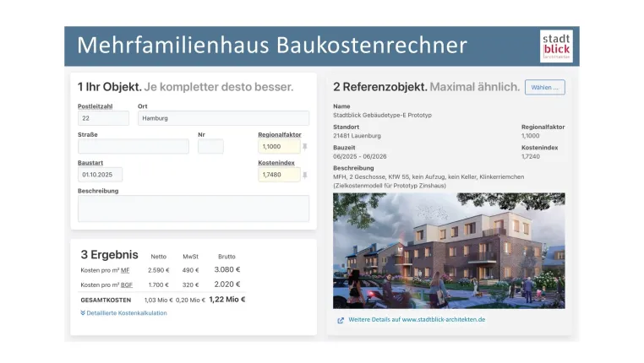The height and width of the screenshot is (363, 644).
Task: Click the Brutto column header
Action: coord(226,257)
